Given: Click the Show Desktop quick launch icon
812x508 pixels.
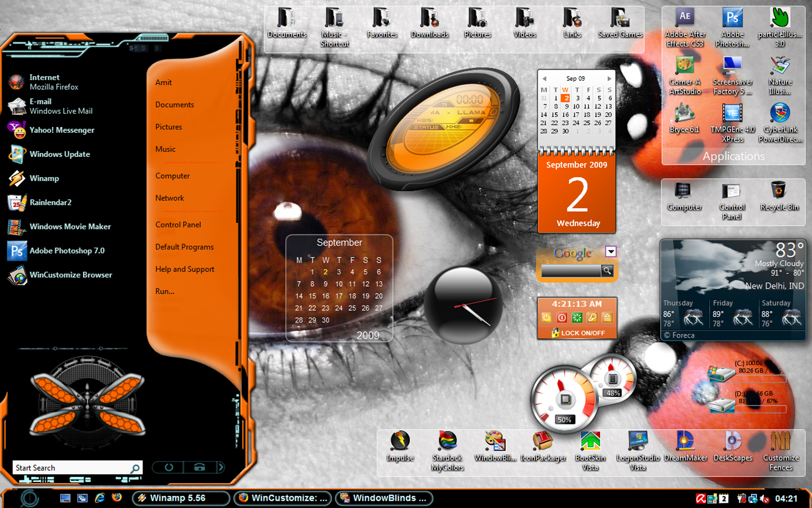Looking at the screenshot, I should [x=65, y=498].
